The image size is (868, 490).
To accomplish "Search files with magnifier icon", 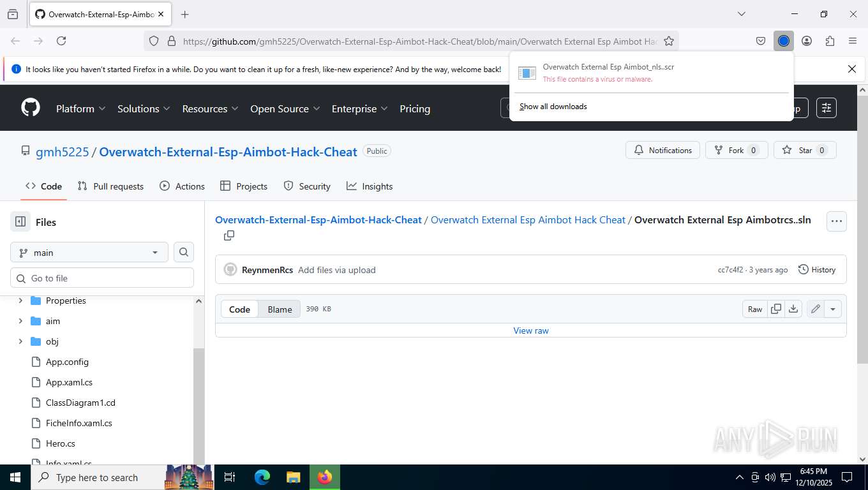I will (184, 253).
